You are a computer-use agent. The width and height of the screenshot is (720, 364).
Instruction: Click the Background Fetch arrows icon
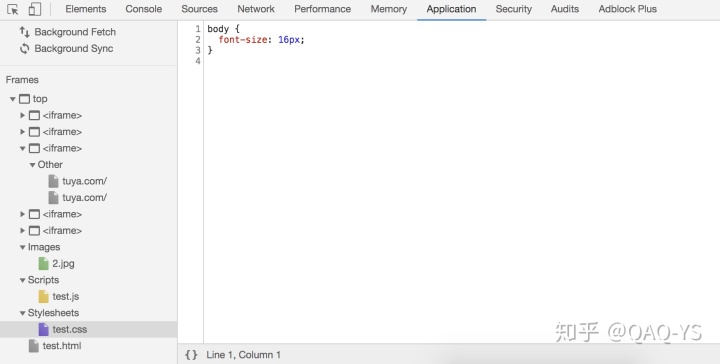[x=24, y=32]
